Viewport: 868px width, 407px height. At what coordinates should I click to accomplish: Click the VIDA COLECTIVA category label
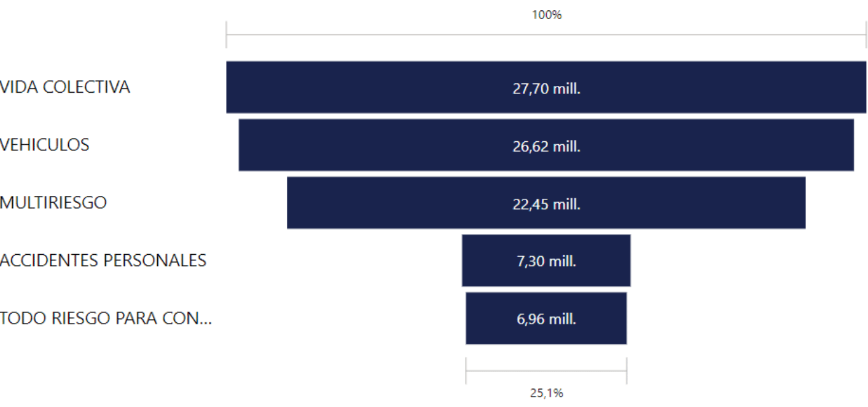[x=65, y=87]
